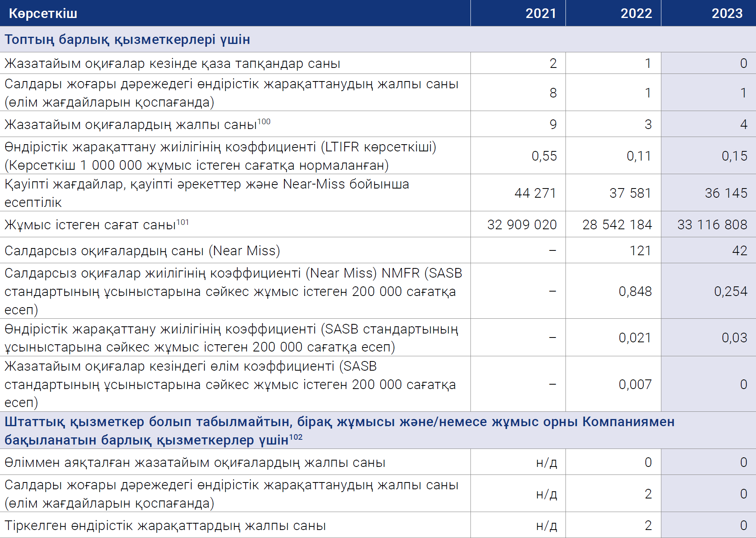This screenshot has height=538, width=756.
Task: Click row label Тіркелген өндірістік жарақаттардың жалпы саны
Action: [x=165, y=526]
